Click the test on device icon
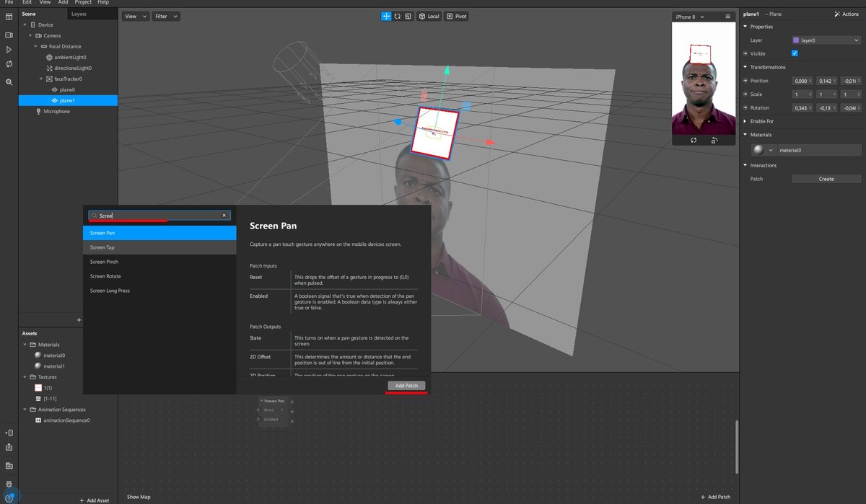 click(9, 433)
